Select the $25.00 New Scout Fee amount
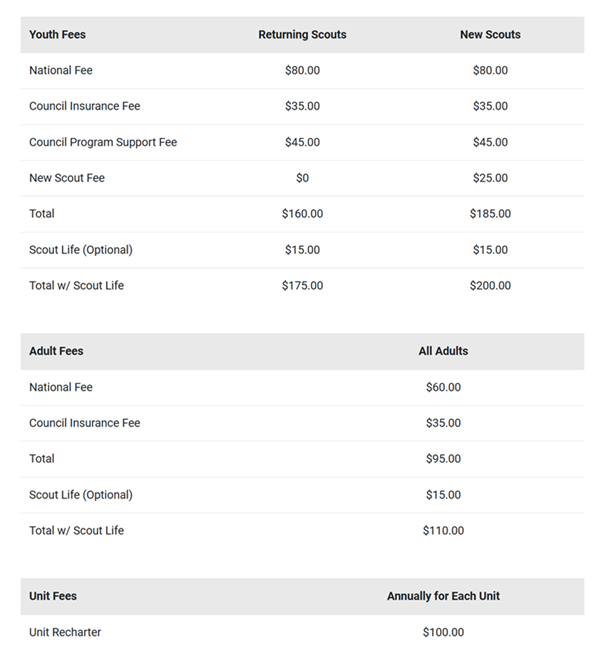Screen dimensions: 597x656 pyautogui.click(x=490, y=178)
